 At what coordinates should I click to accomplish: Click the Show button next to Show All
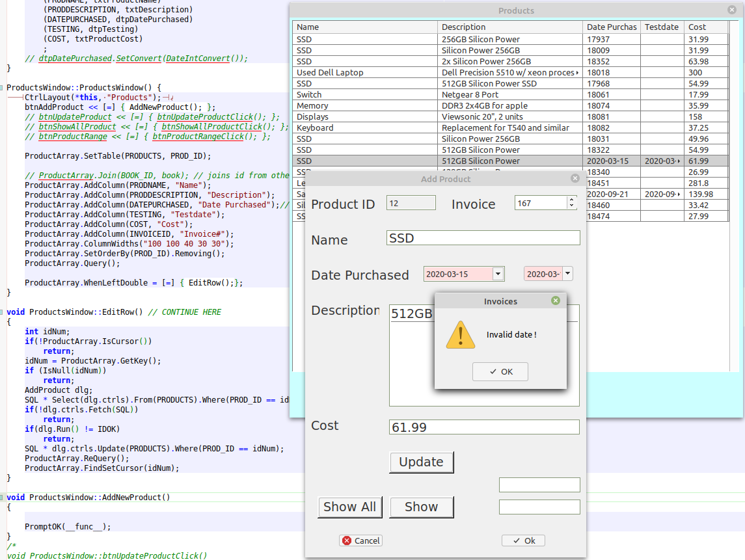(x=421, y=507)
